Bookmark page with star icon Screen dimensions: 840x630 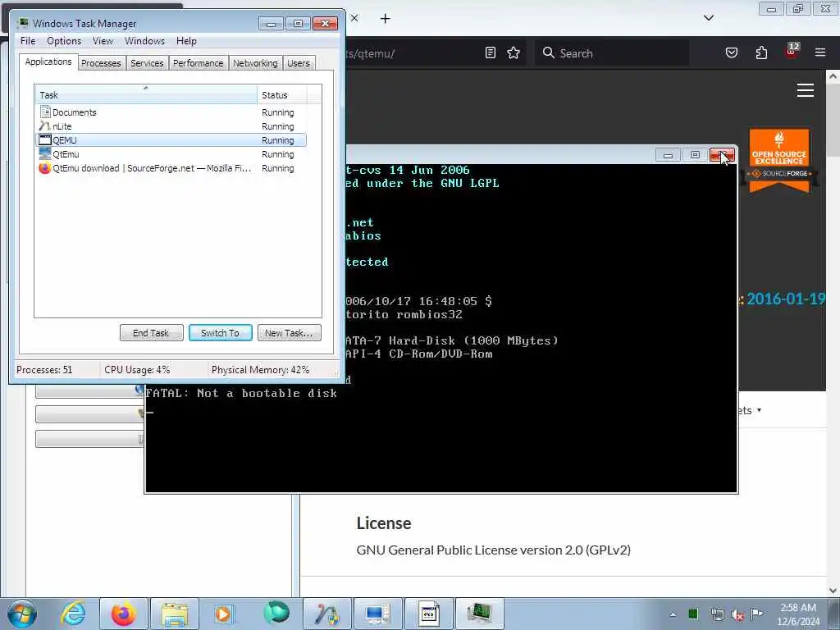(514, 52)
